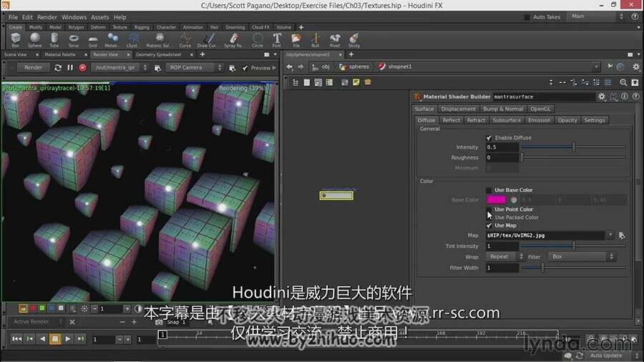The height and width of the screenshot is (362, 644).
Task: Select the Curve shelf tool
Action: 185,40
